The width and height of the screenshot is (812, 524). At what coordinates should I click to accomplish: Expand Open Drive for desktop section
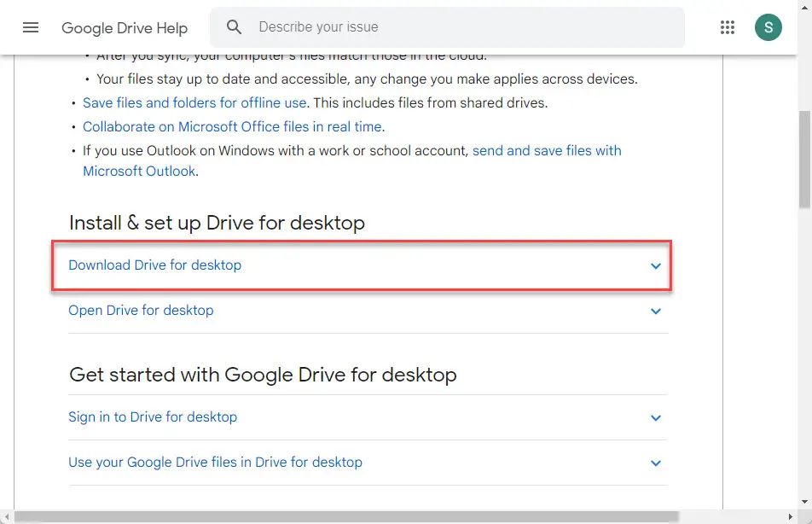(368, 311)
